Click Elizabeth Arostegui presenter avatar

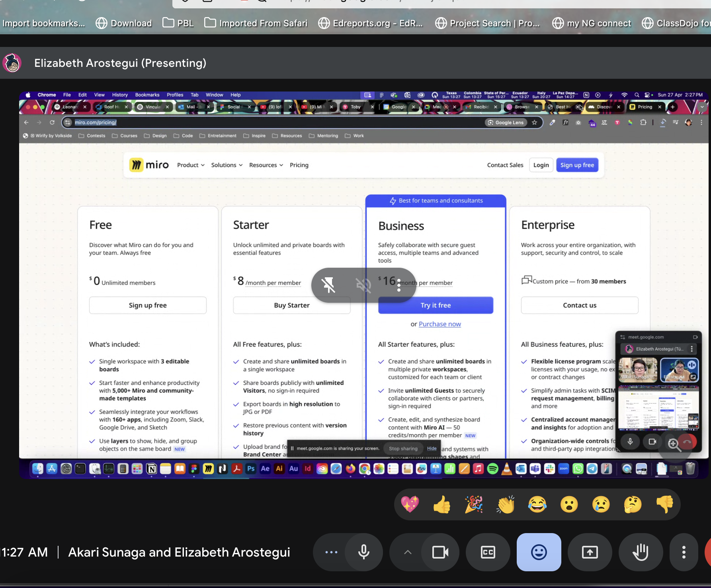pyautogui.click(x=12, y=63)
